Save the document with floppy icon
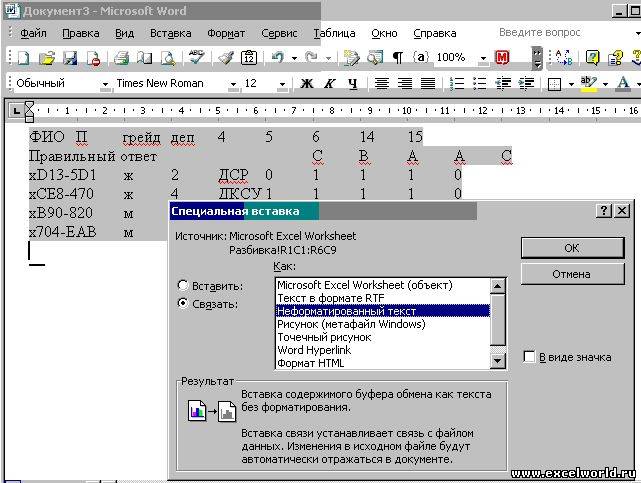The width and height of the screenshot is (641, 483). click(70, 58)
